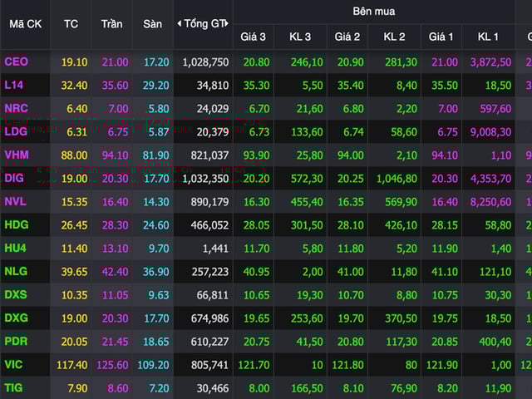Click DIG total value 1,032,350

(x=205, y=179)
